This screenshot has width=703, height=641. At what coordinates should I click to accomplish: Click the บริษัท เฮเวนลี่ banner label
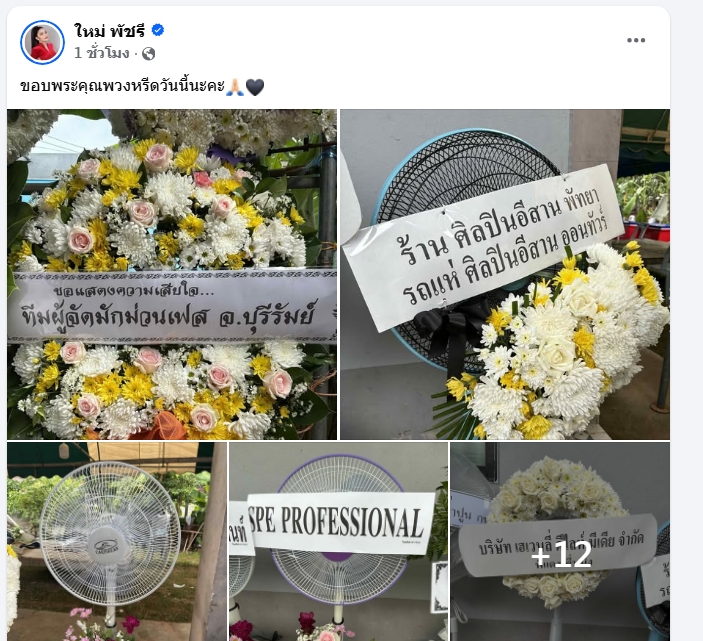558,546
